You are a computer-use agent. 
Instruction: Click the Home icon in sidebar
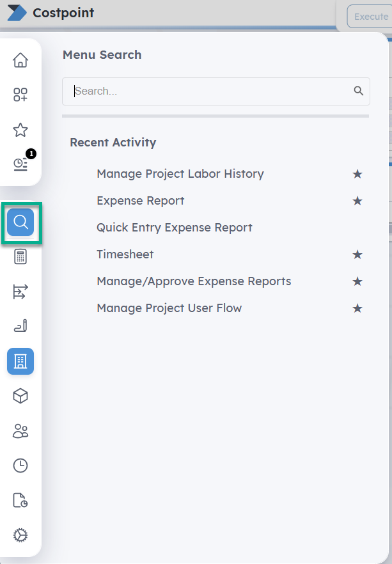tap(20, 61)
